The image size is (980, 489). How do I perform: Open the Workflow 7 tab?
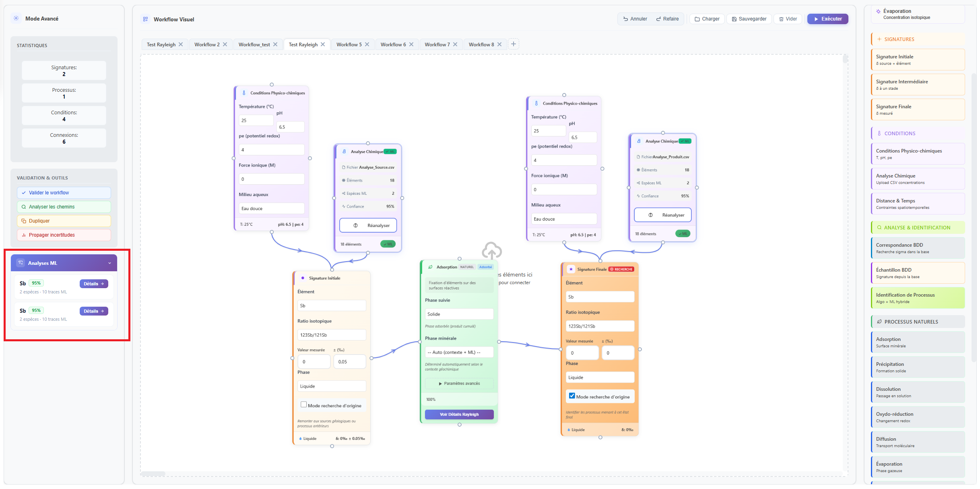(x=437, y=44)
